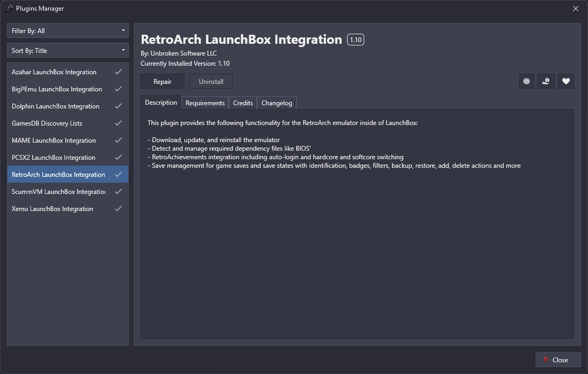
Task: Select Azahar LaunchBox Integration in list
Action: coord(68,72)
